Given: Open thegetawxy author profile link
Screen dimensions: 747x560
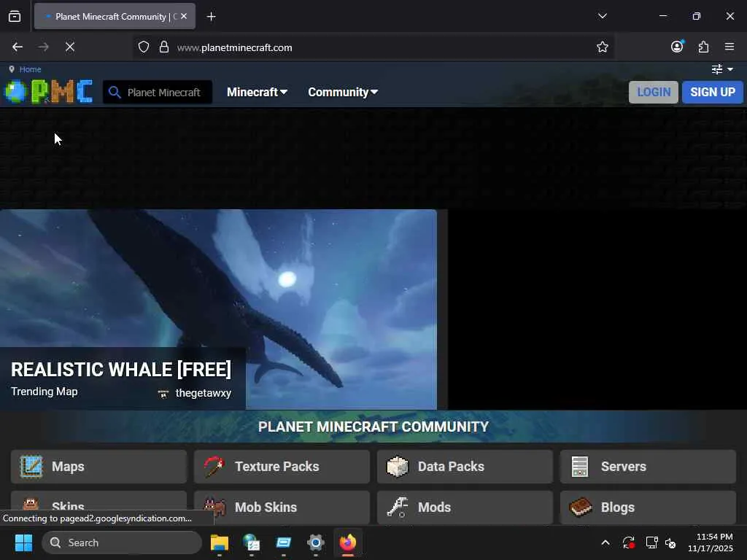Looking at the screenshot, I should [x=204, y=393].
